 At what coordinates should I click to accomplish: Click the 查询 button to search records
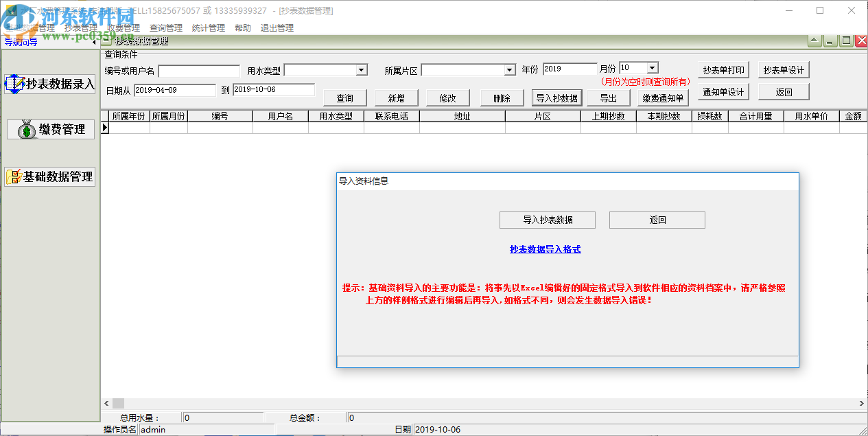[344, 97]
